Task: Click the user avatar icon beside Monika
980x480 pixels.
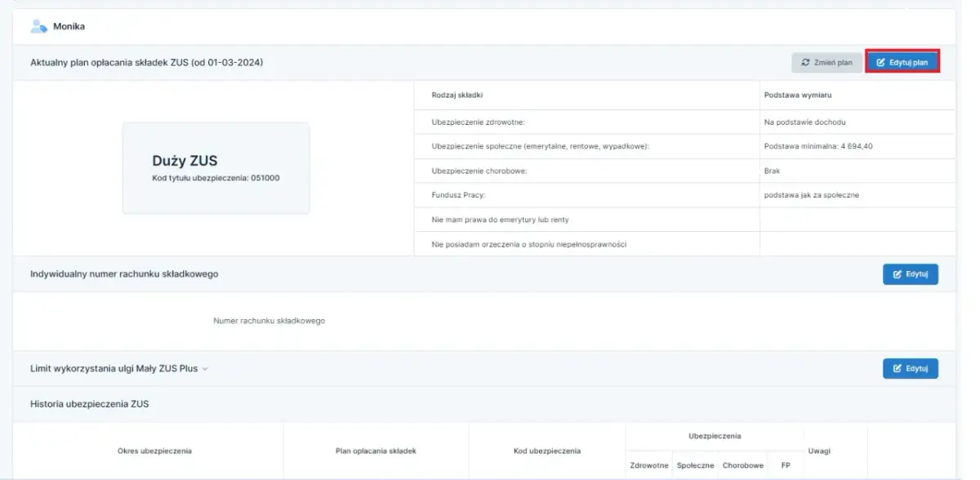Action: point(38,26)
